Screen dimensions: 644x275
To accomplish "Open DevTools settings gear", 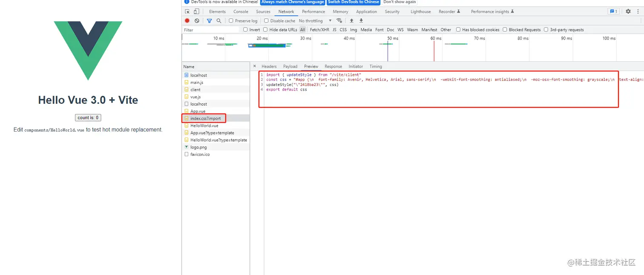I will [628, 11].
